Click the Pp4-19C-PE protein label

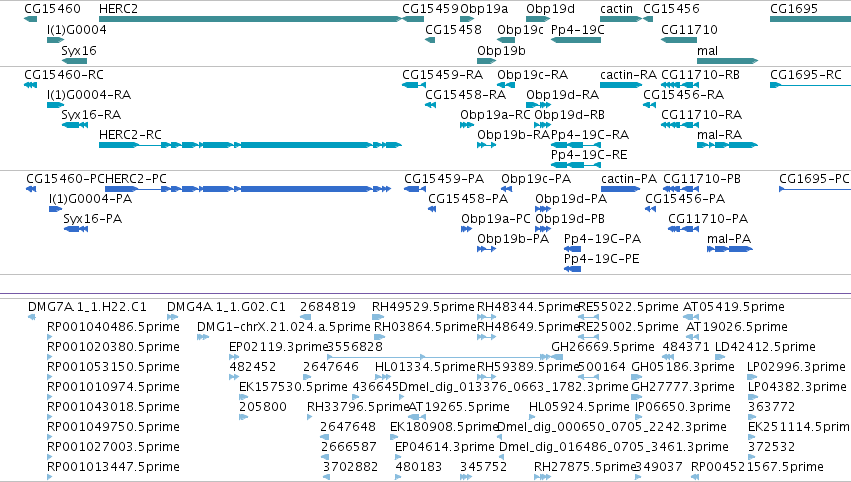click(x=601, y=259)
